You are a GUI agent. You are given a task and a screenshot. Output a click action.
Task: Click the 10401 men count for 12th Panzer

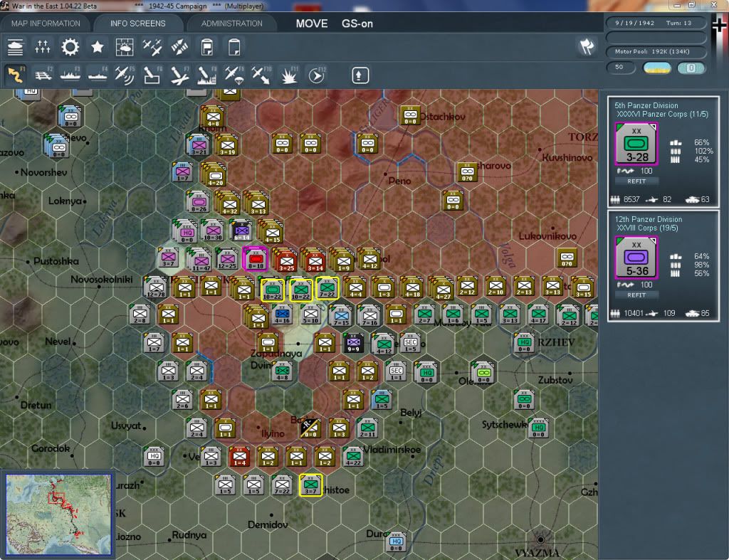(x=634, y=313)
